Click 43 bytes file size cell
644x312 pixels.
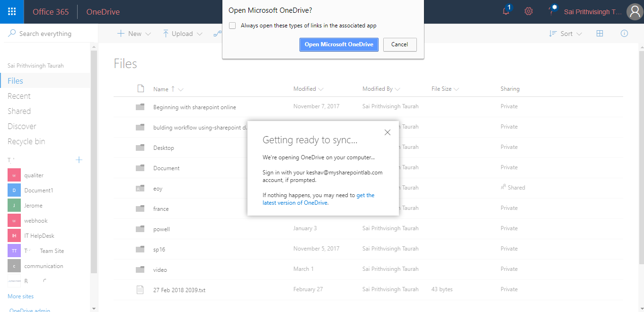[442, 289]
